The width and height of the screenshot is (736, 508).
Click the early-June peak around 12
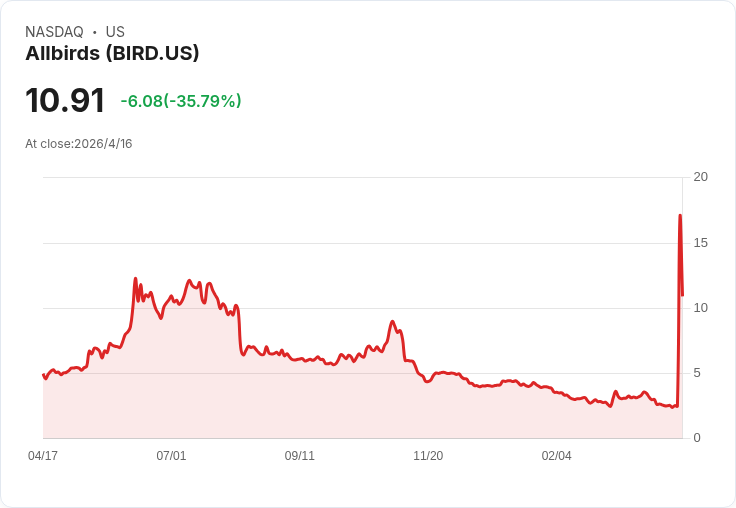[x=136, y=278]
